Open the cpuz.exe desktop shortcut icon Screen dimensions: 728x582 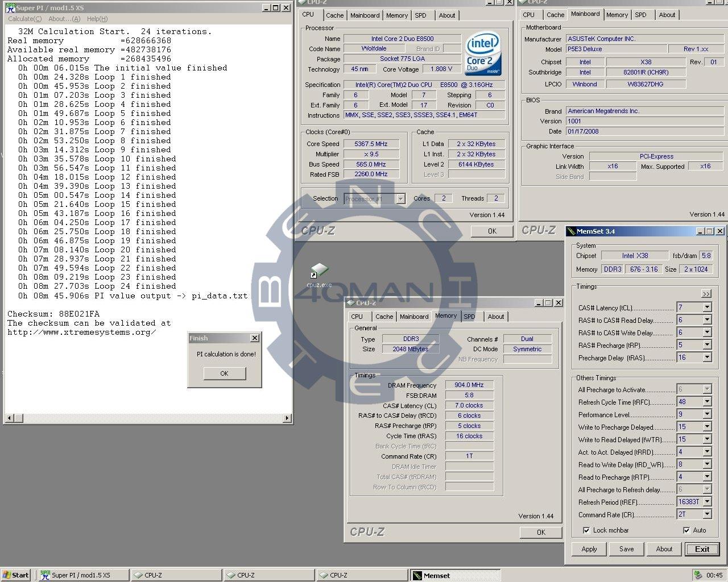(319, 271)
